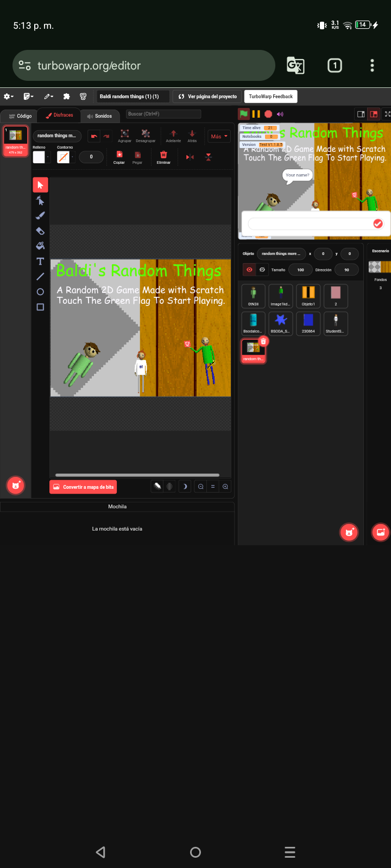
Task: Switch to the Código tab
Action: click(20, 116)
